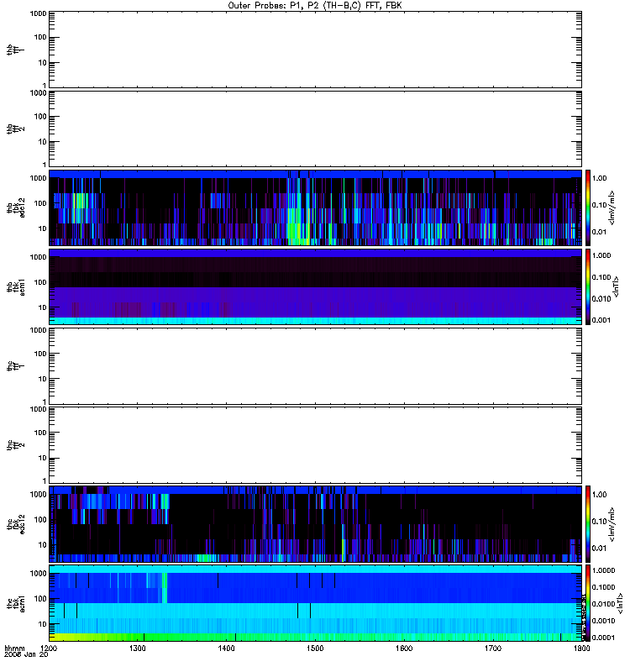The width and height of the screenshot is (630, 672).
Task: Click '0.010' on the thb scm1 color scale
Action: click(601, 299)
